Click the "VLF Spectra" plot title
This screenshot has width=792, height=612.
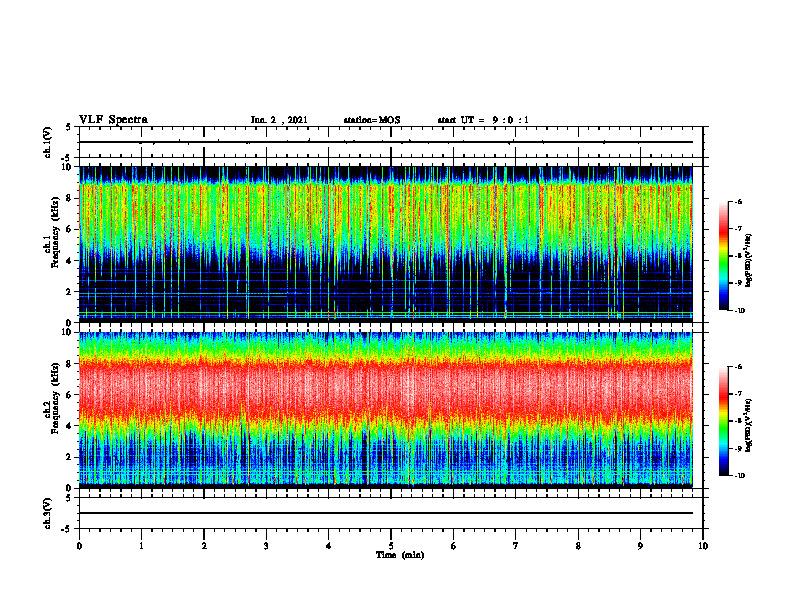coord(113,120)
